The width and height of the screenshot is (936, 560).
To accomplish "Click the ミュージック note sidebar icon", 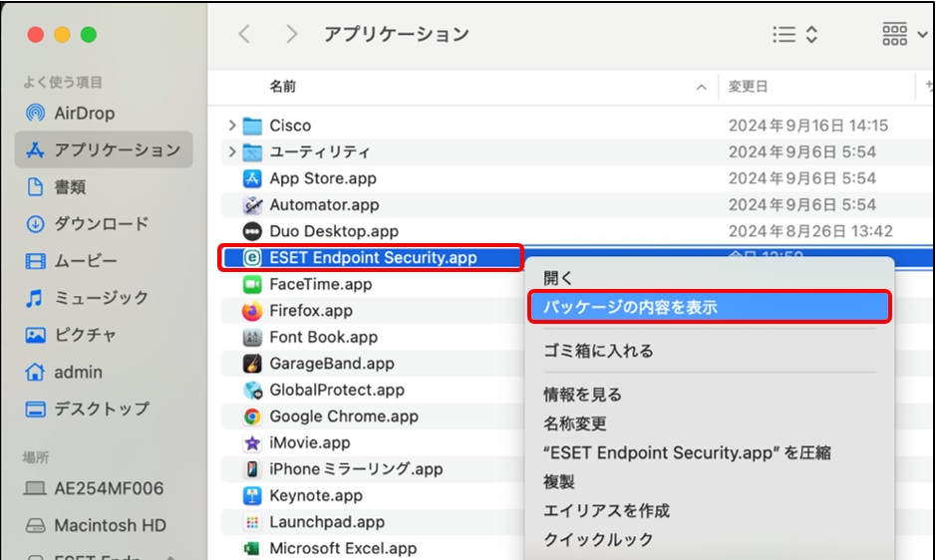I will pos(35,297).
